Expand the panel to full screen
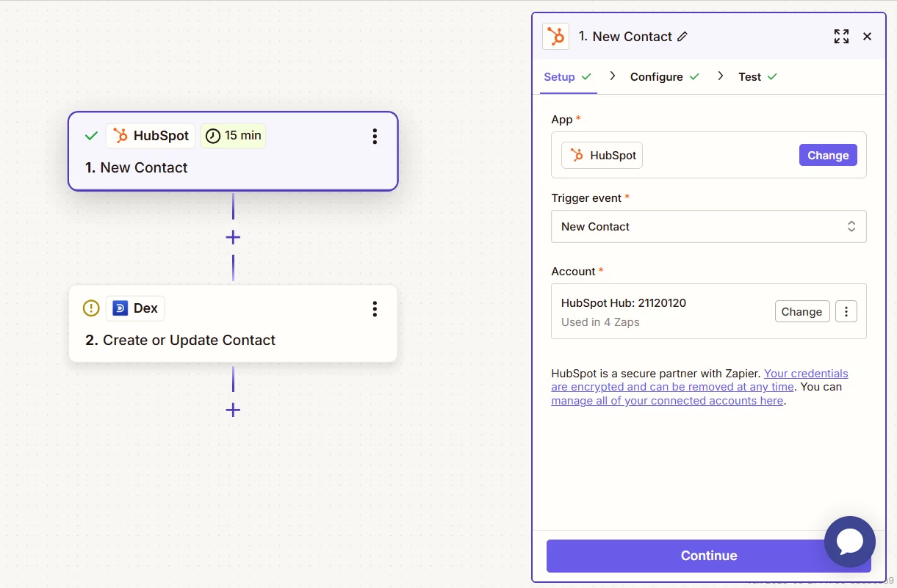Screen dimensions: 897x588 pos(841,37)
